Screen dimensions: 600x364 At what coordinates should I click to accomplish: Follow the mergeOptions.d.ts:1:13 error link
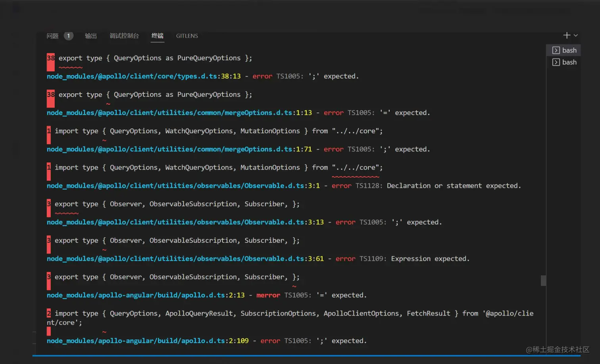click(179, 113)
